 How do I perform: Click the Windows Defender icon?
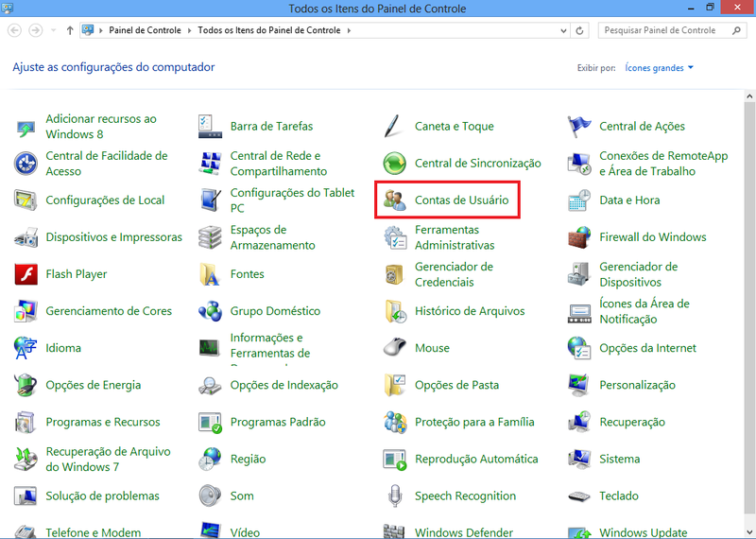[x=395, y=531]
